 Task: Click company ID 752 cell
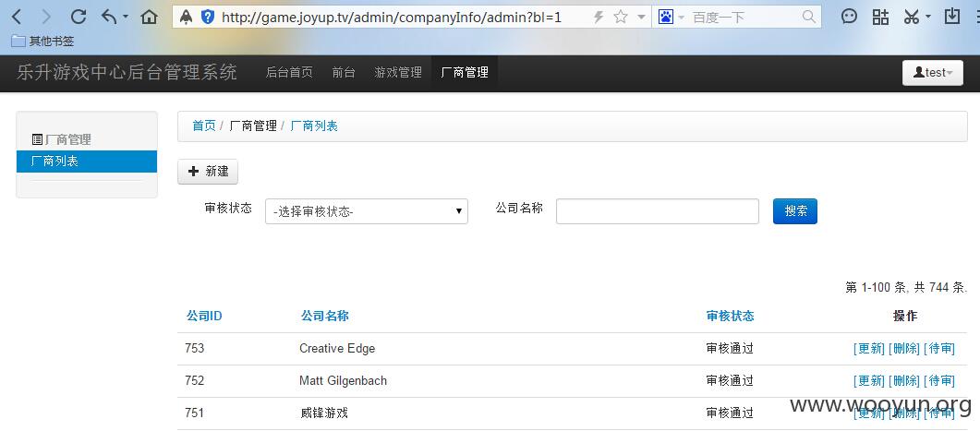coord(194,380)
